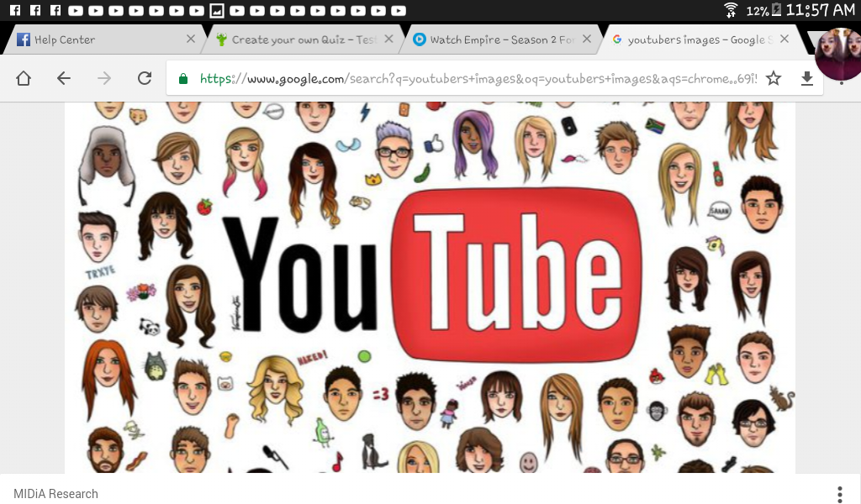Bookmark this page with the star
Viewport: 861px width, 504px height.
point(774,78)
